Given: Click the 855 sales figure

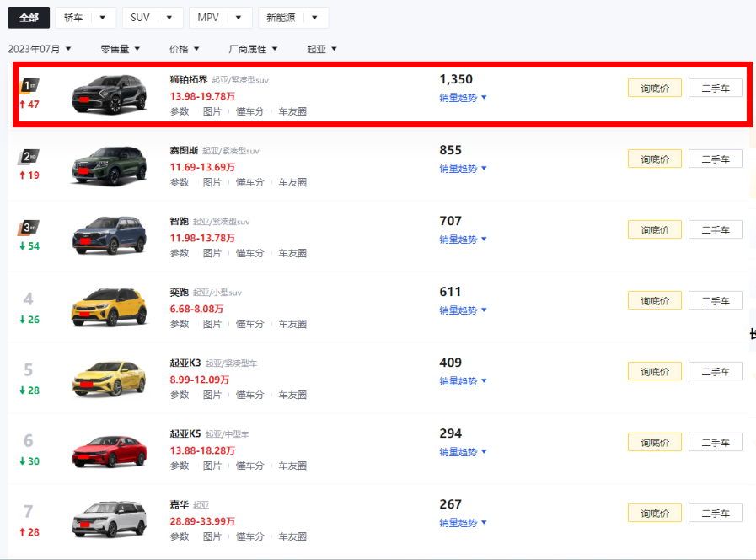Looking at the screenshot, I should pyautogui.click(x=450, y=150).
